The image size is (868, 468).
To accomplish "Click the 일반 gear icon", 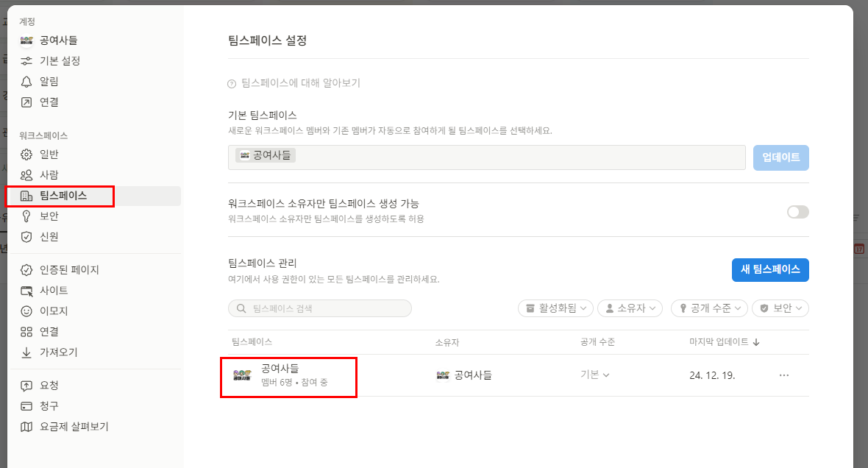I will [x=26, y=155].
